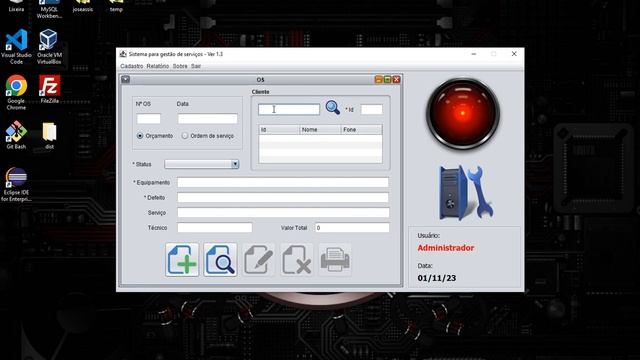Open the Relatório menu
Screen dimensions: 640x360
(x=158, y=66)
